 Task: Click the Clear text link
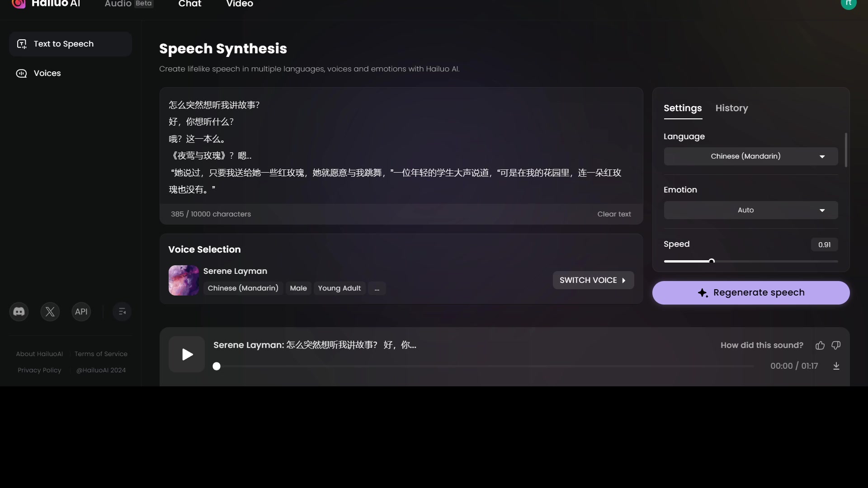point(614,213)
